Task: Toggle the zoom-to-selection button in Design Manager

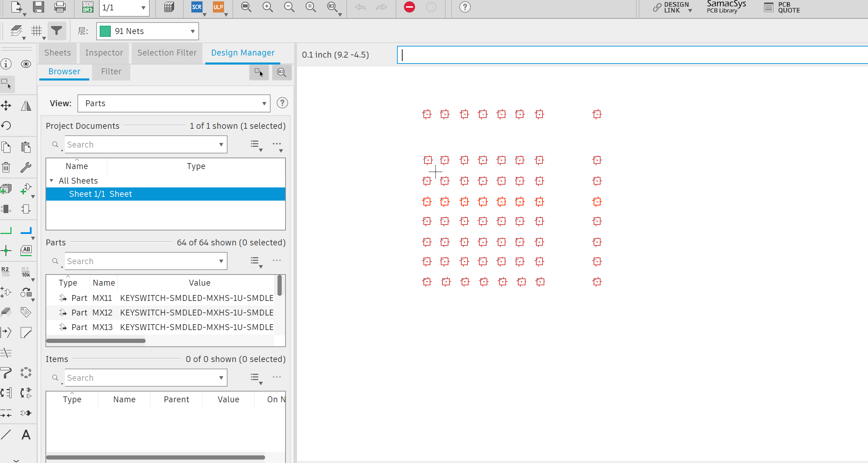Action: tap(281, 72)
